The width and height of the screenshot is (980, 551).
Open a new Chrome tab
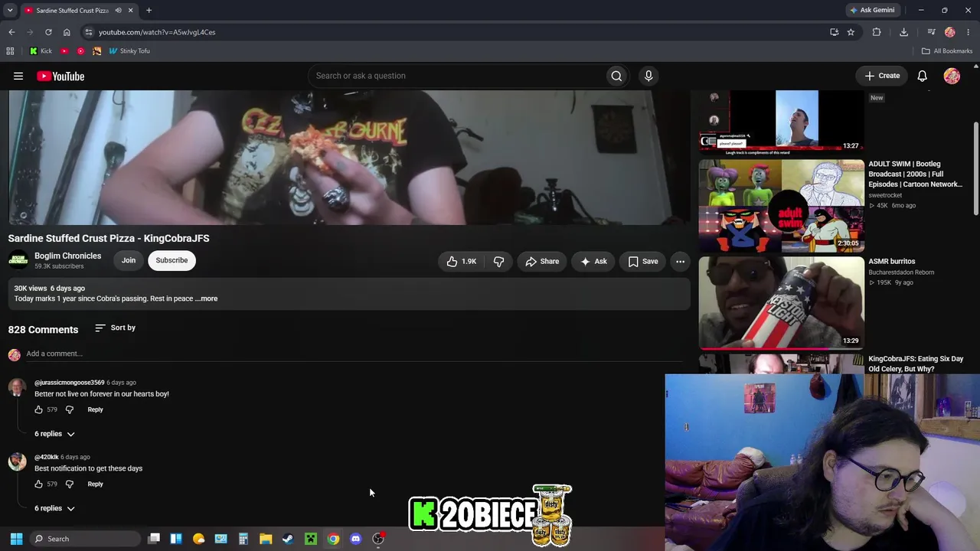(x=149, y=11)
